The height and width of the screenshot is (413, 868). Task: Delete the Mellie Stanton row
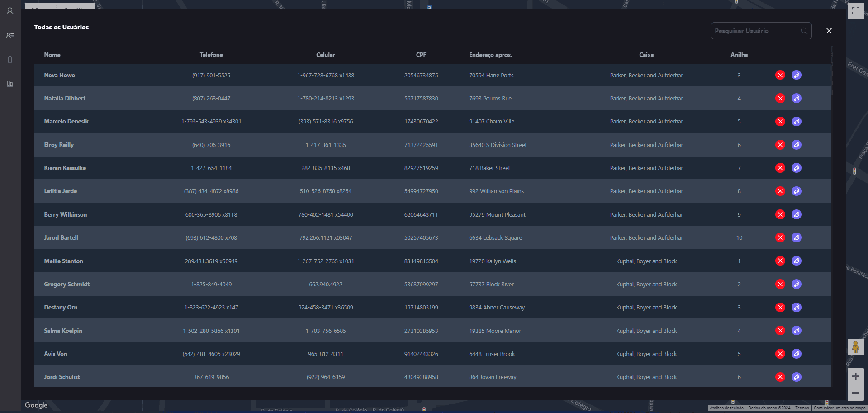(x=780, y=261)
